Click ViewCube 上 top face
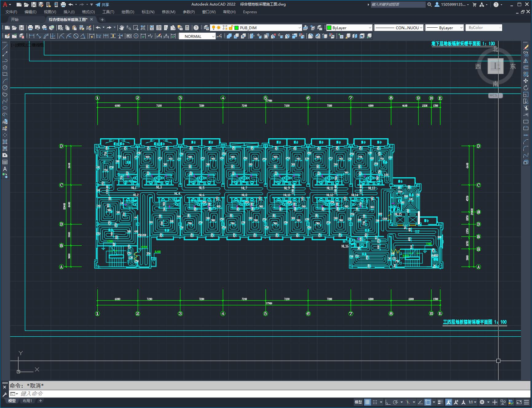 [x=495, y=66]
